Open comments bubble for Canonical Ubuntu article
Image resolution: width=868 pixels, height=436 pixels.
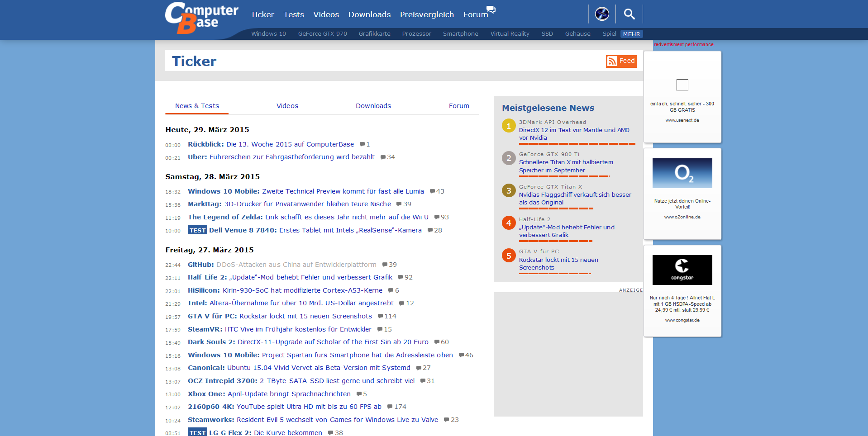[x=419, y=368]
